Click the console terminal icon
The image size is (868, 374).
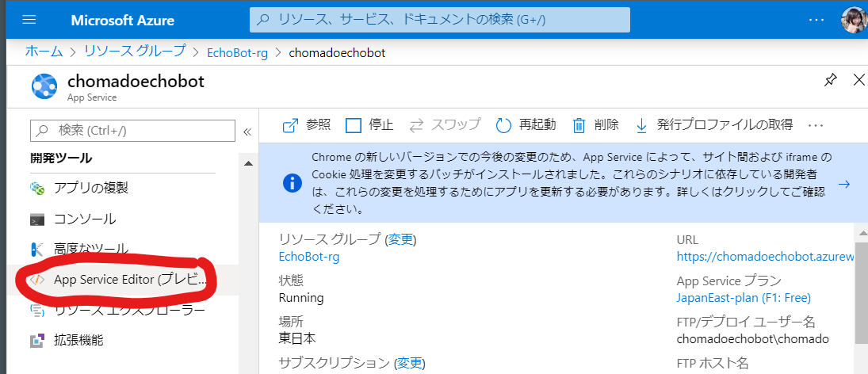(x=37, y=219)
